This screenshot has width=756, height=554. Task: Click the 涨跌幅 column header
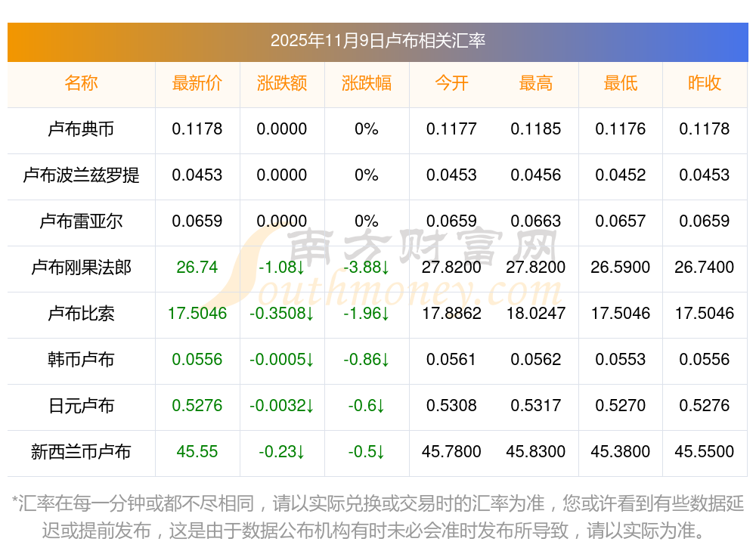367,83
